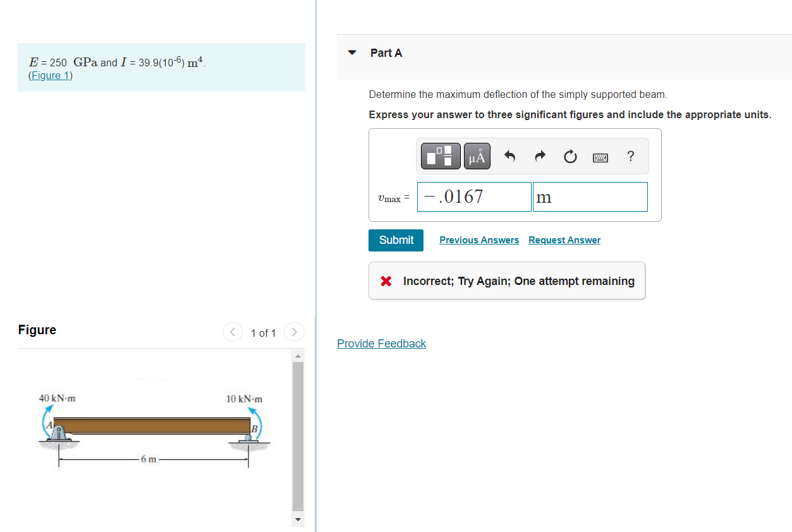Click 'Express your answer to three significant figures' text
The image size is (792, 532).
point(570,115)
